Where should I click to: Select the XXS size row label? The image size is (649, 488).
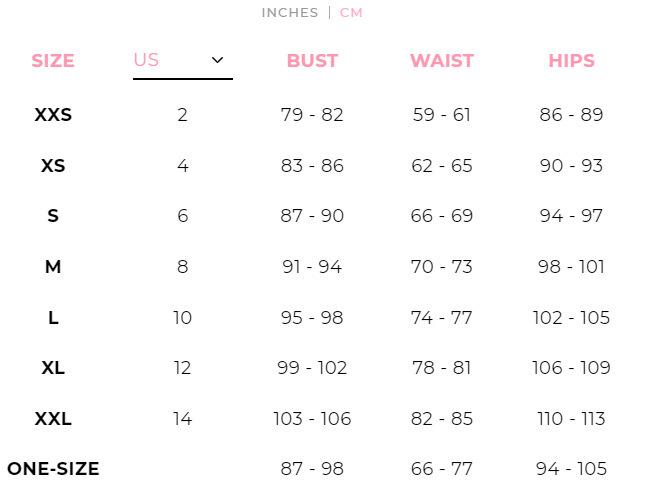(x=53, y=115)
